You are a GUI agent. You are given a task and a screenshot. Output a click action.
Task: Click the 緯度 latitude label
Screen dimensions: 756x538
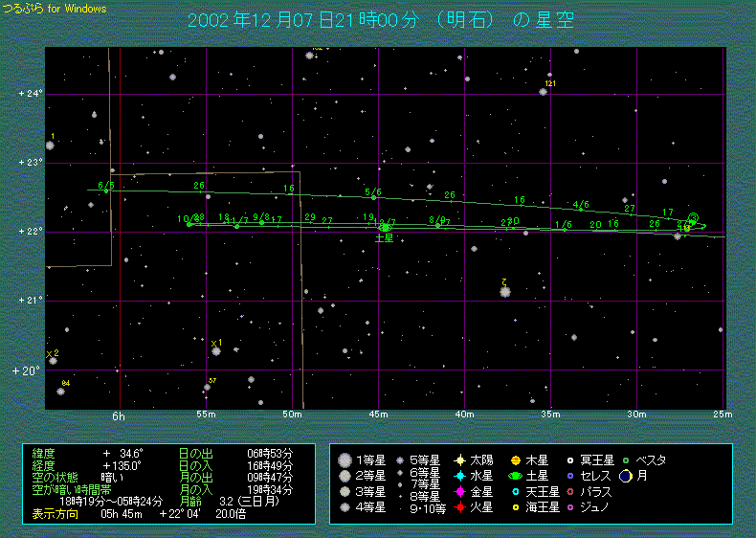pos(44,453)
